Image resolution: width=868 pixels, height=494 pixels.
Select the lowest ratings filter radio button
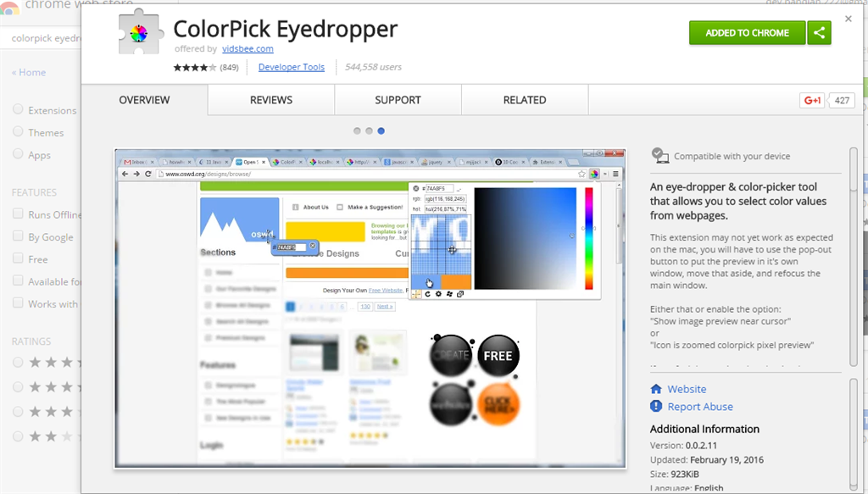tap(18, 436)
